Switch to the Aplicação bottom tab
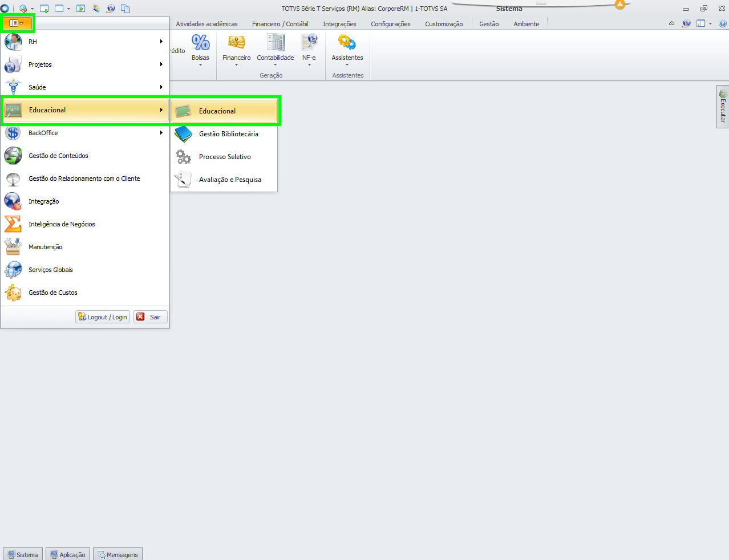Screen dimensions: 729x560 click(68, 554)
